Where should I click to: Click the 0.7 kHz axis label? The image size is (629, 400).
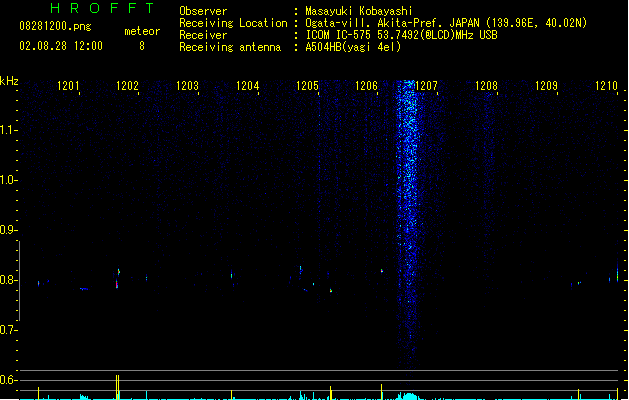pos(8,330)
